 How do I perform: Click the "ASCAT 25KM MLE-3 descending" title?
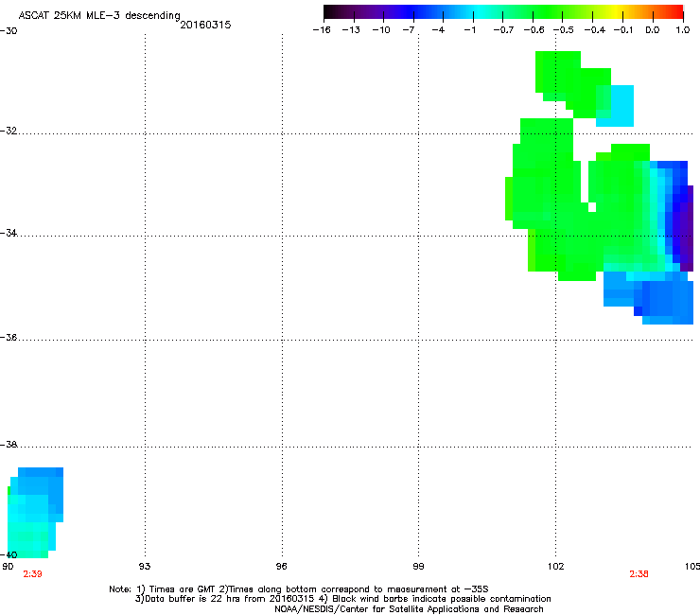pos(99,15)
